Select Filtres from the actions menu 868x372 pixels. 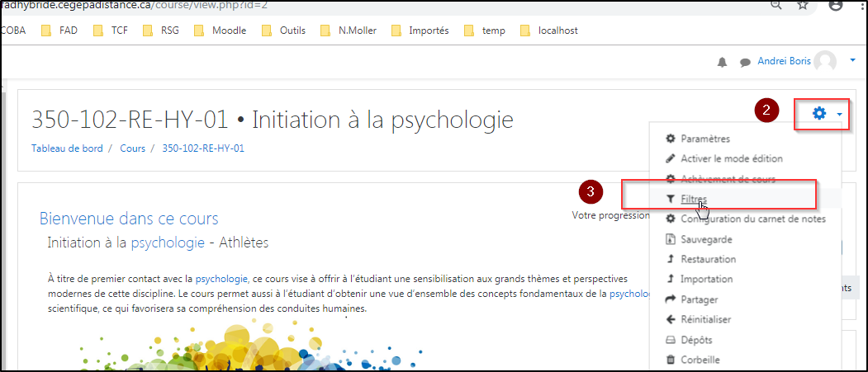point(693,199)
